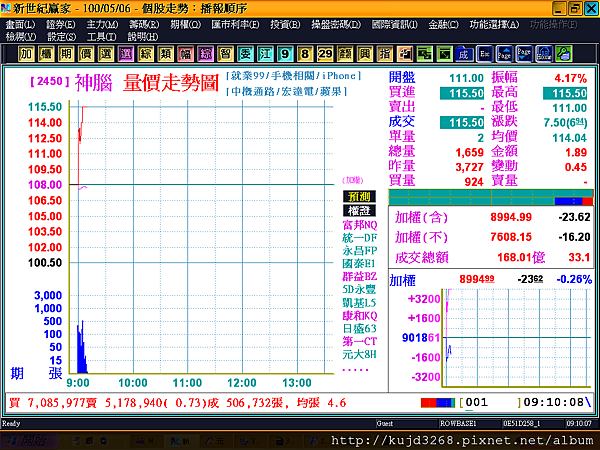Screen dimensions: 600x450
Task: Select the 日盛63 warrant entry
Action: [x=360, y=329]
